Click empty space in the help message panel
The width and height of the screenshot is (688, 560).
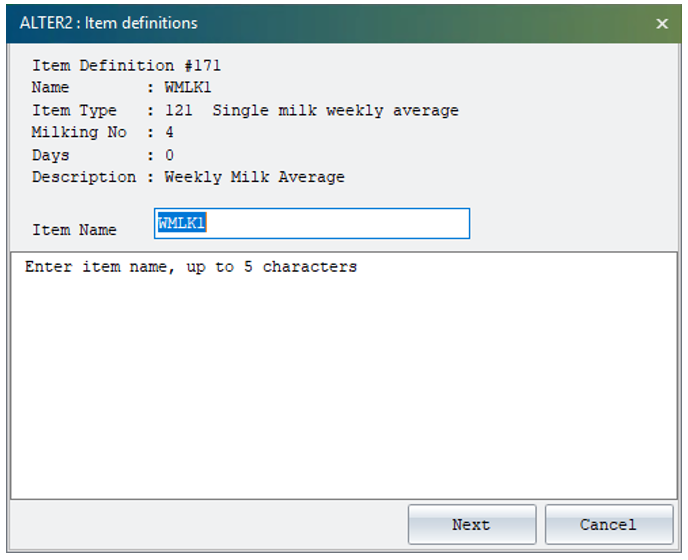point(344,386)
